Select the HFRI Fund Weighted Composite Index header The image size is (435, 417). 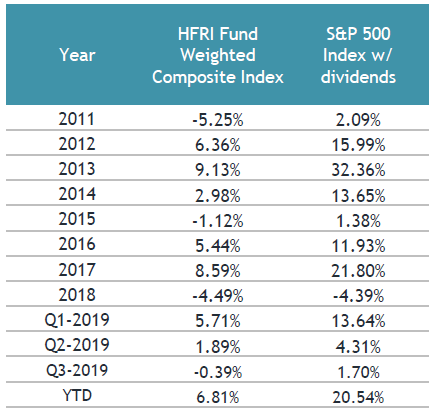(x=218, y=55)
